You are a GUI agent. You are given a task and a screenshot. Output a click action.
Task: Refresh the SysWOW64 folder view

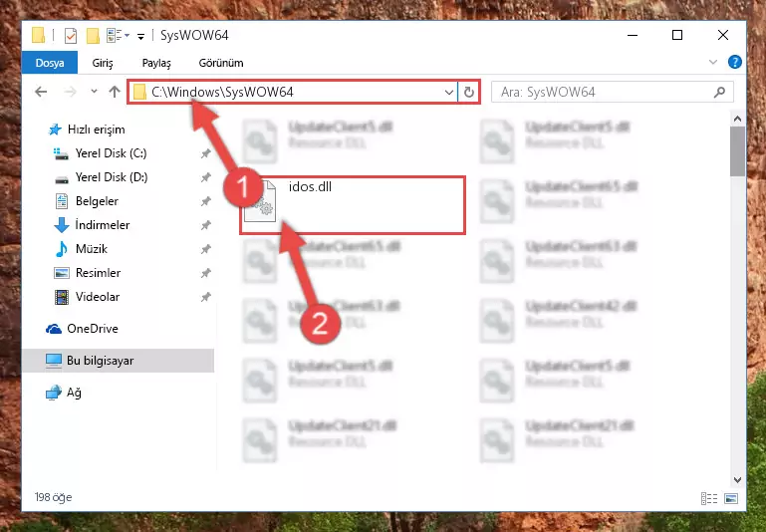pyautogui.click(x=468, y=92)
